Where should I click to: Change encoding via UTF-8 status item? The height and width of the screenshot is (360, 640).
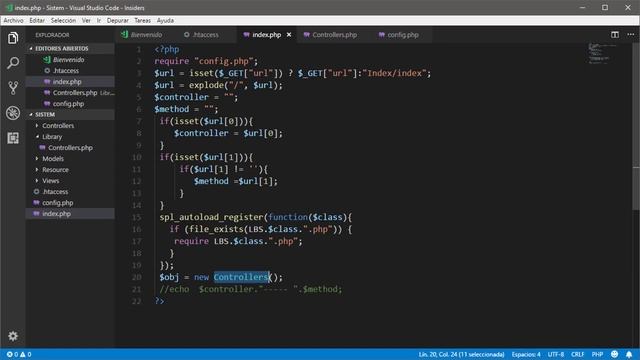pyautogui.click(x=556, y=354)
